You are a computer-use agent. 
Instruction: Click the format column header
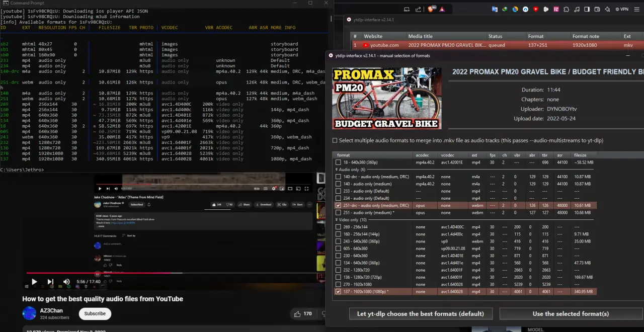372,155
